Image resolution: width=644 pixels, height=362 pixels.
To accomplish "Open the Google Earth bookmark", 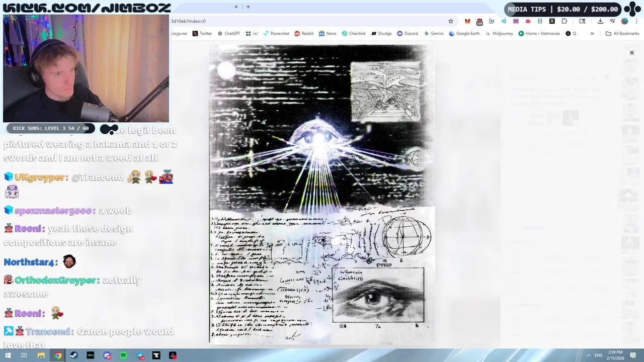I will (x=464, y=33).
